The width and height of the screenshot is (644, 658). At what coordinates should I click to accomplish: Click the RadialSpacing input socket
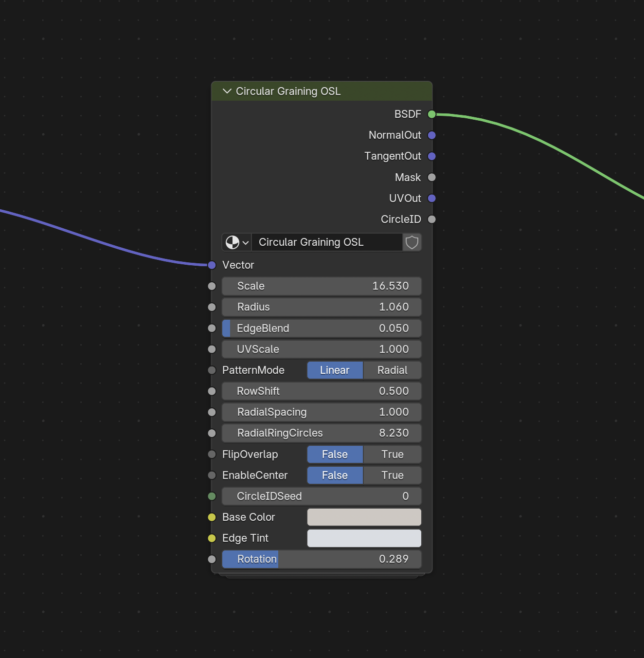pyautogui.click(x=212, y=412)
